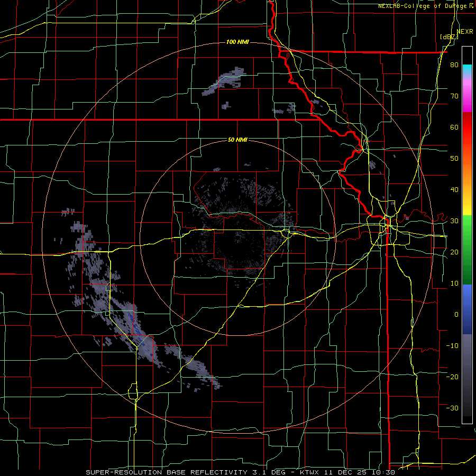Click the 70 dBZ scale value
Viewport: 476px width, 476px height.
coord(454,96)
